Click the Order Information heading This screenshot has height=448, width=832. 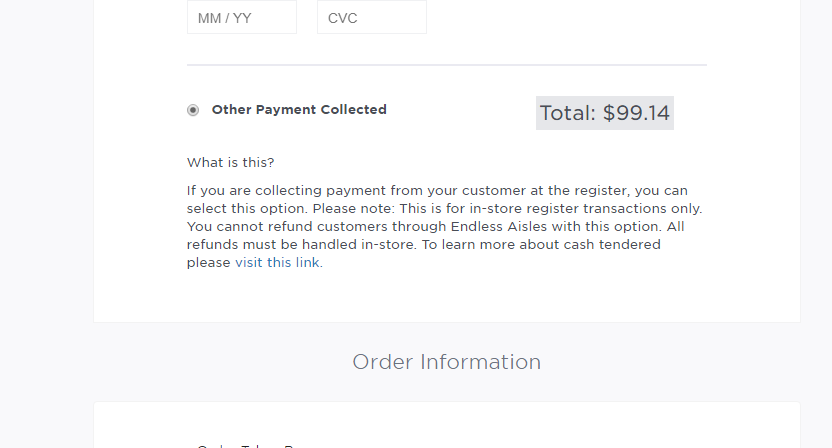446,362
